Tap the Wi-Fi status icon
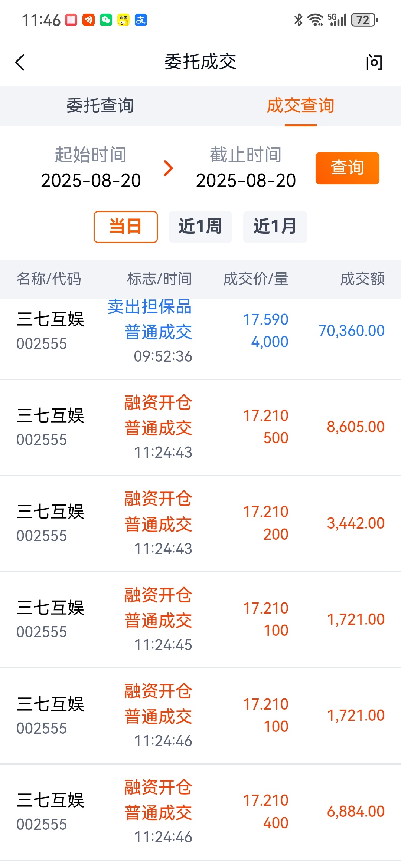 click(x=316, y=20)
